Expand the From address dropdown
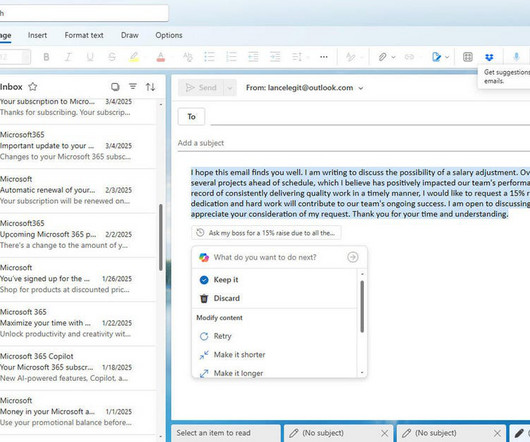This screenshot has width=530, height=442. [361, 88]
